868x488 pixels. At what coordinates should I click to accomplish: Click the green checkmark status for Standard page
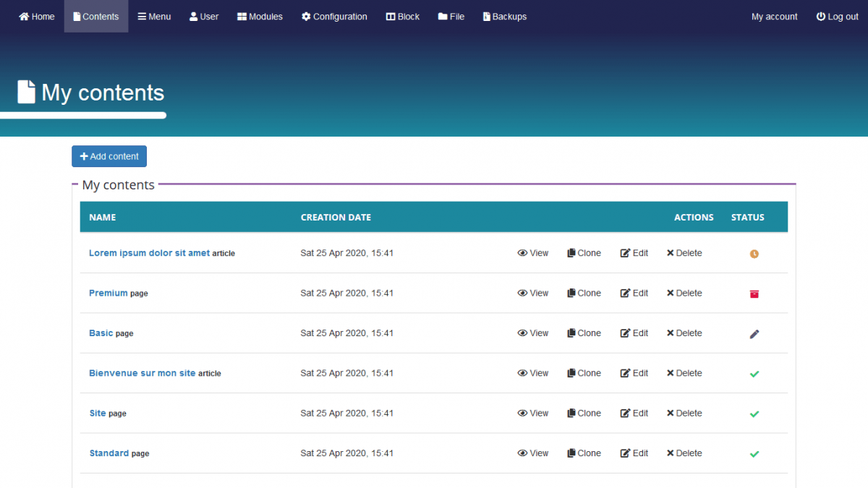click(x=754, y=454)
